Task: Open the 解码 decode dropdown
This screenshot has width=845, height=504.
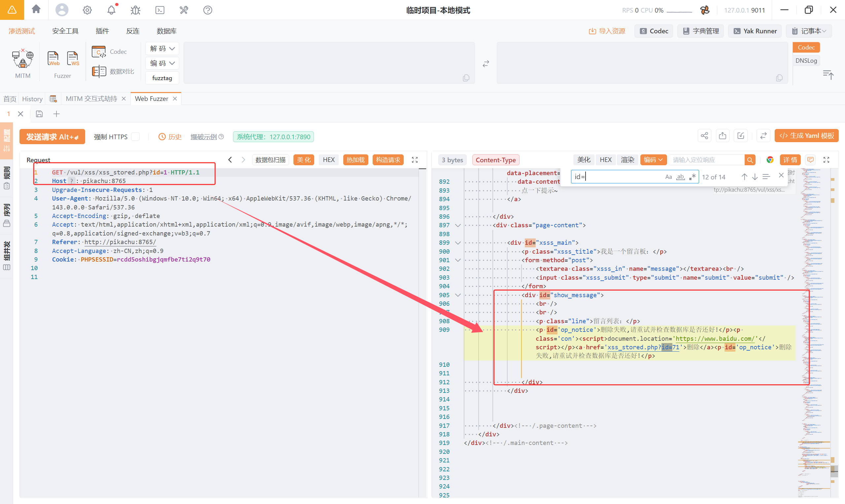Action: click(x=162, y=48)
